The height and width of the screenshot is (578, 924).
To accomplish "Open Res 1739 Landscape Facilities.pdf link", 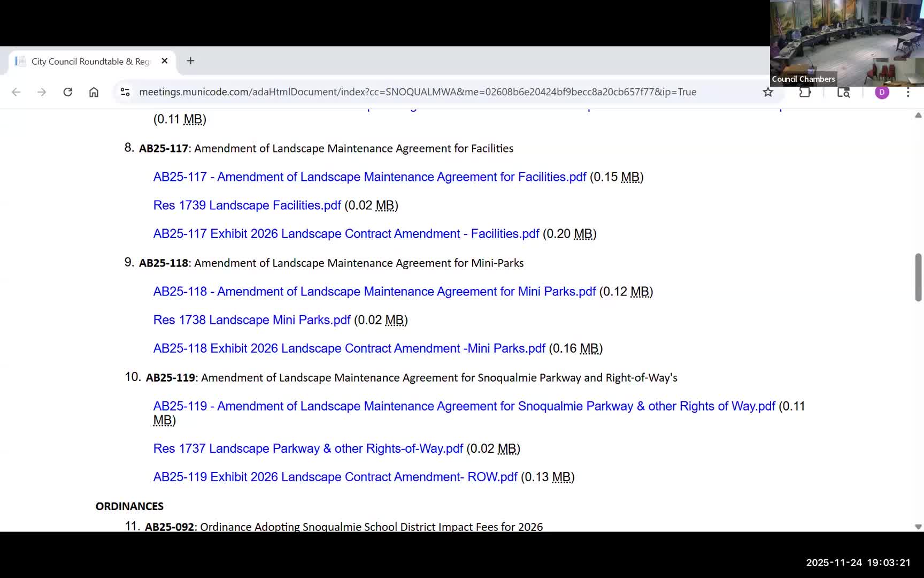I will (x=247, y=206).
